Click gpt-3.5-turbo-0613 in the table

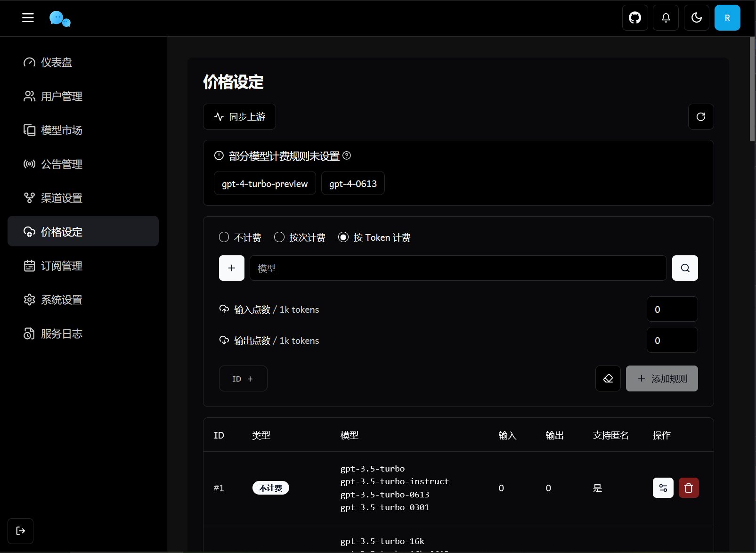[385, 495]
